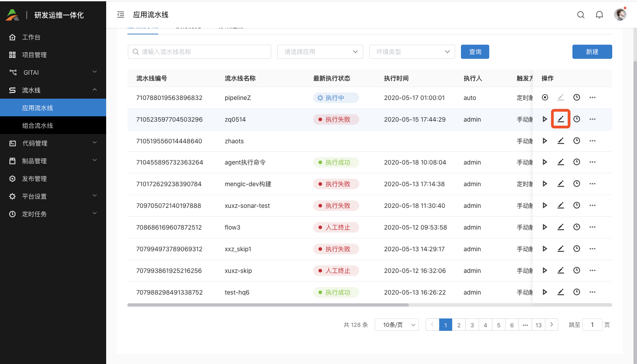637x364 pixels.
Task: Edit the zq0514 pipeline
Action: (560, 119)
